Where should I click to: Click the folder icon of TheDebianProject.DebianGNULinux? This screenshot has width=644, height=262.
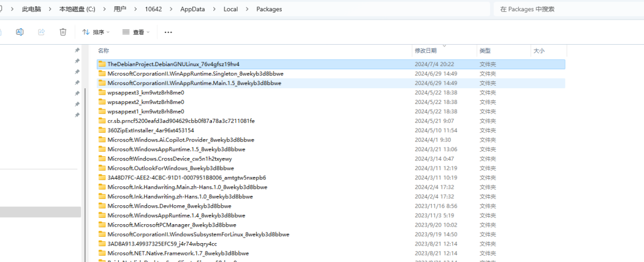tap(102, 64)
